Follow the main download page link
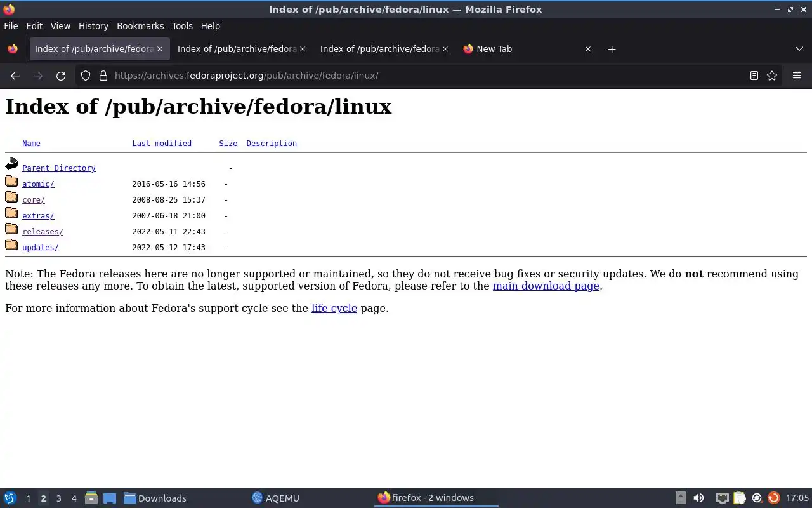The image size is (812, 508). pos(546,286)
